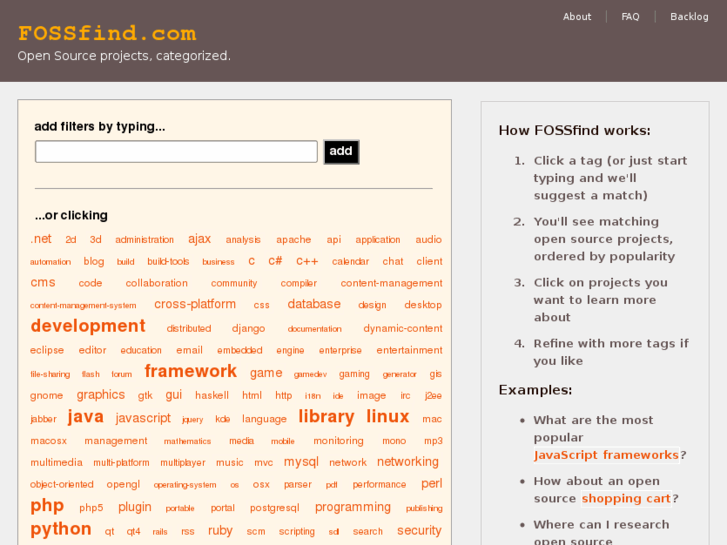This screenshot has width=727, height=545.
Task: Select the mysql tag
Action: coord(301,462)
